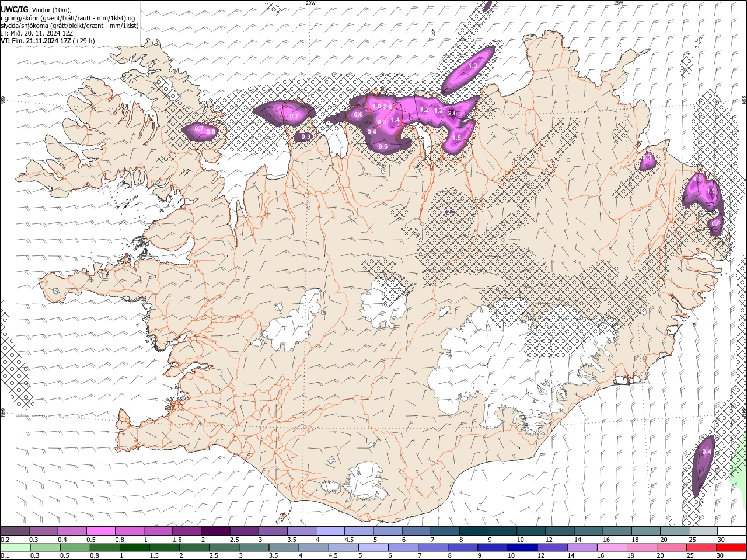Pick the white 30 swatch in the snowfall scale
The width and height of the screenshot is (747, 560).
coord(732,531)
